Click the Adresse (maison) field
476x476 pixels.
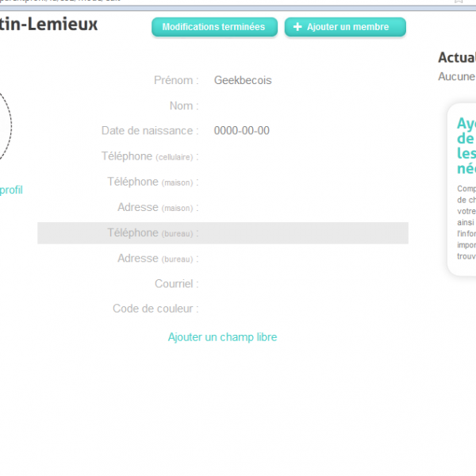[301, 207]
